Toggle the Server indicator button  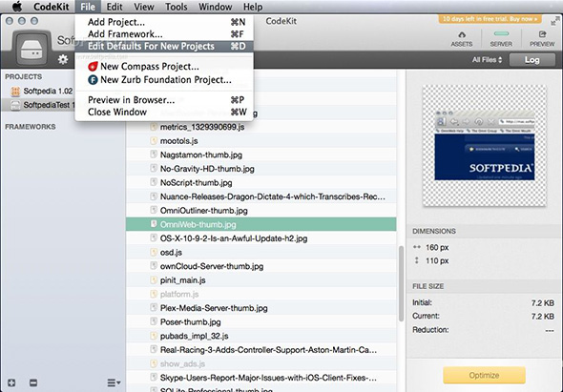coord(501,39)
